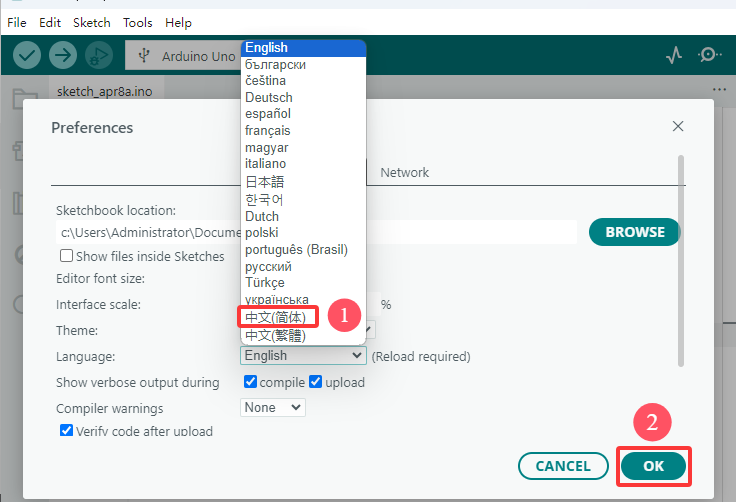Toggle Show files inside Sketches checkbox

tap(66, 255)
